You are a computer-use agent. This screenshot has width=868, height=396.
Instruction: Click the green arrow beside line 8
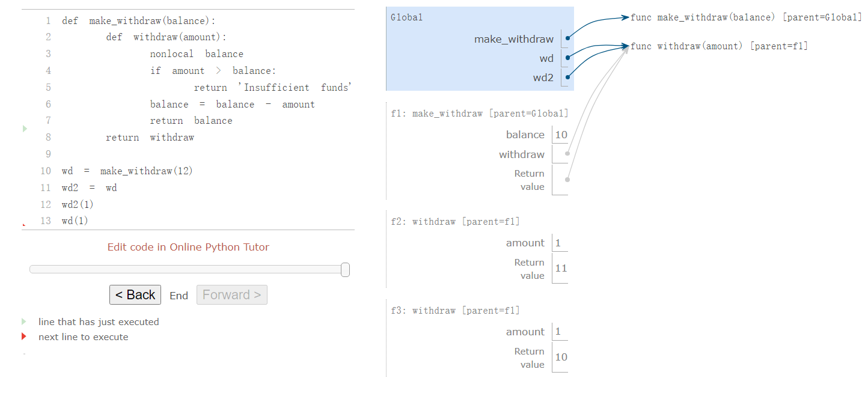(25, 129)
